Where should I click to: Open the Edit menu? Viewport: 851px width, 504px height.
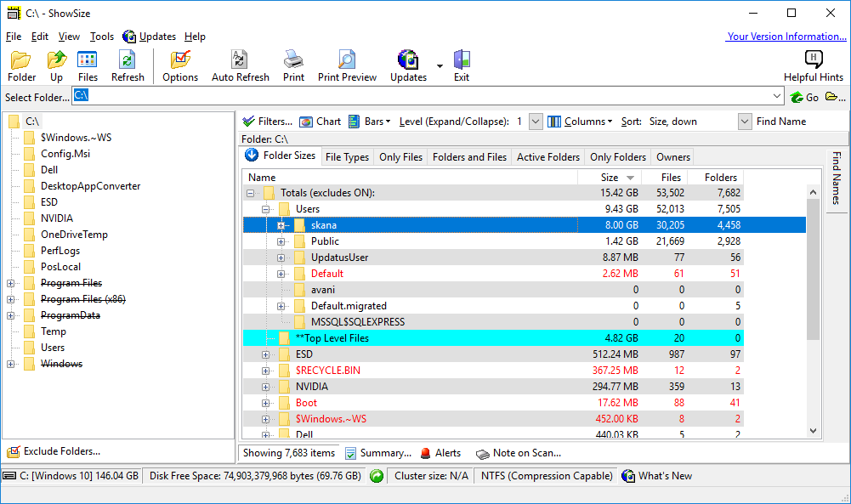pyautogui.click(x=40, y=37)
